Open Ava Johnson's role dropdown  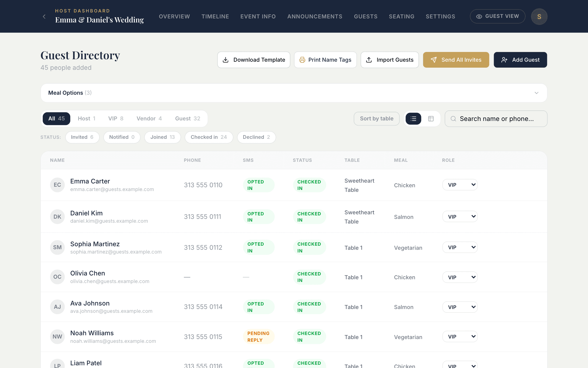pos(460,307)
